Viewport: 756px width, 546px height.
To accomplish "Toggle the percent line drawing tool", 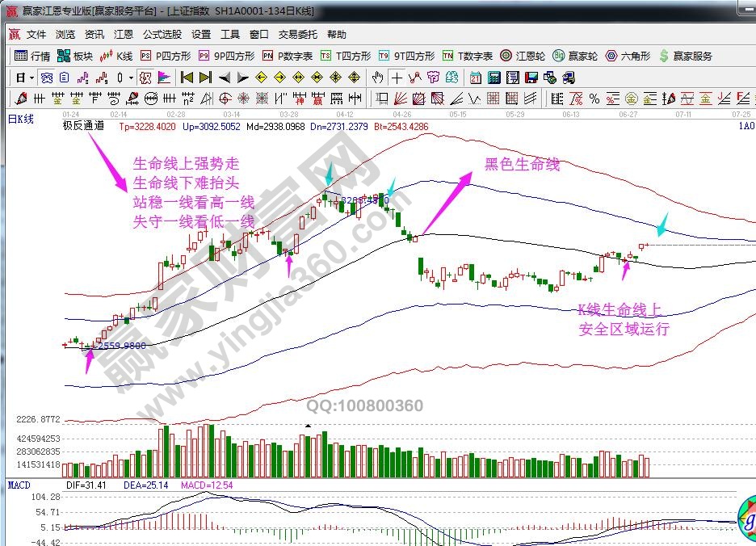I will [594, 99].
